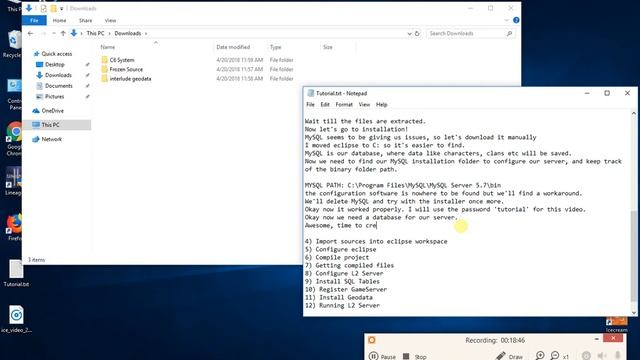
Task: Click This PC in the address breadcrumb
Action: pos(95,33)
